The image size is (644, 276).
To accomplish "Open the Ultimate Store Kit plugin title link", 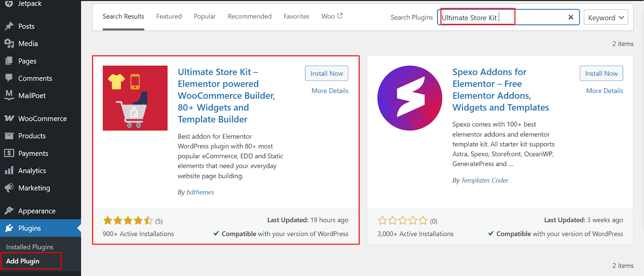I will [x=226, y=96].
